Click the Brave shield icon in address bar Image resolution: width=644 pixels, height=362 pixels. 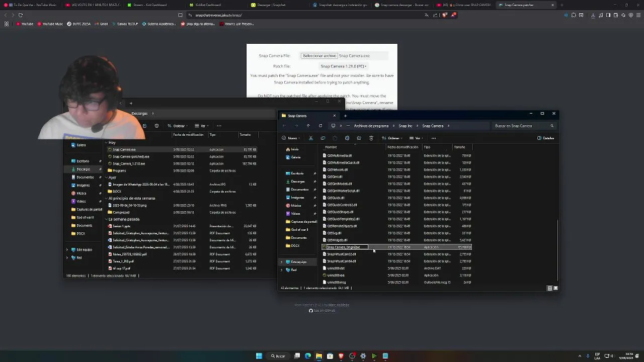445,15
